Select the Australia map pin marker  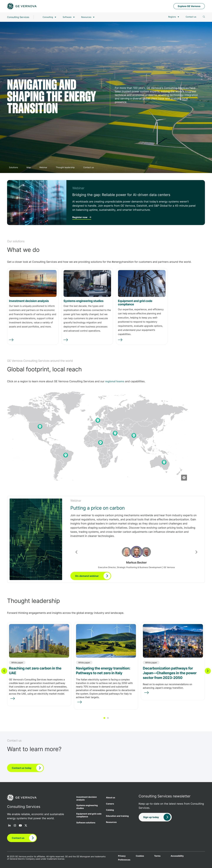[164, 462]
